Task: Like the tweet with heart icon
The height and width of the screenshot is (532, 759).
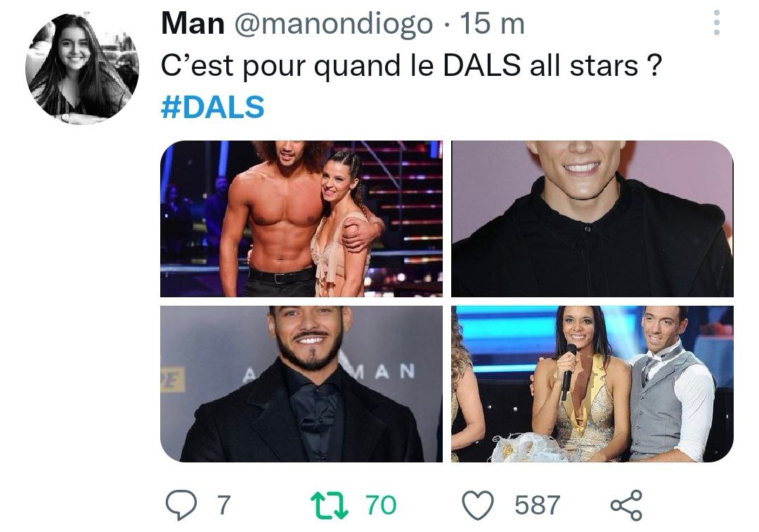Action: coord(479,505)
